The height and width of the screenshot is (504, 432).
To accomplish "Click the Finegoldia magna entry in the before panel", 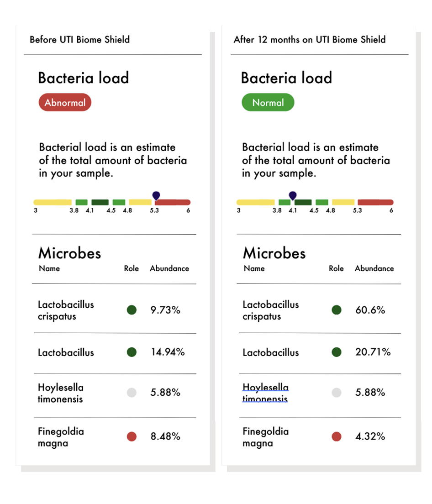I will coord(60,436).
